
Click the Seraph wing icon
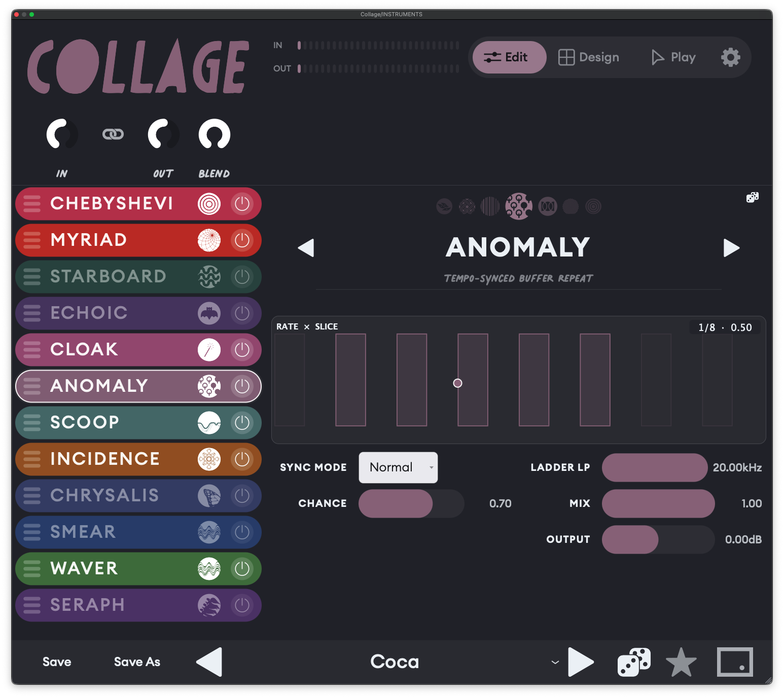209,605
